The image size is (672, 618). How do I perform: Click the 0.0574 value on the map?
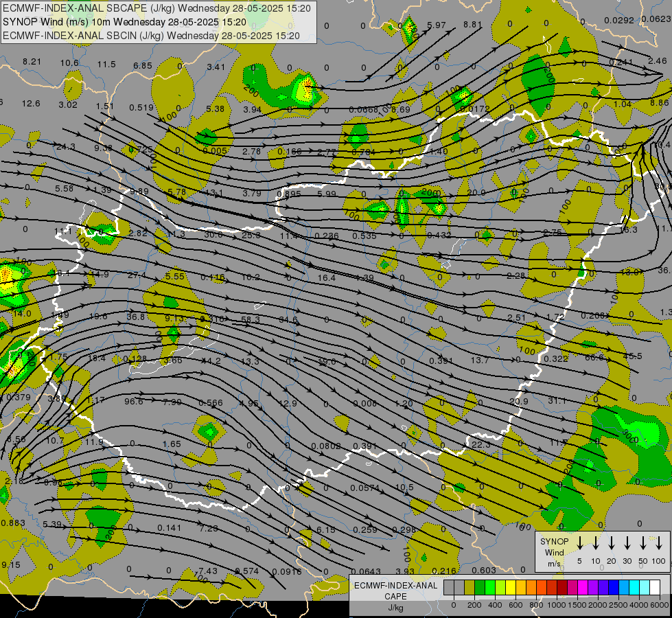364,488
